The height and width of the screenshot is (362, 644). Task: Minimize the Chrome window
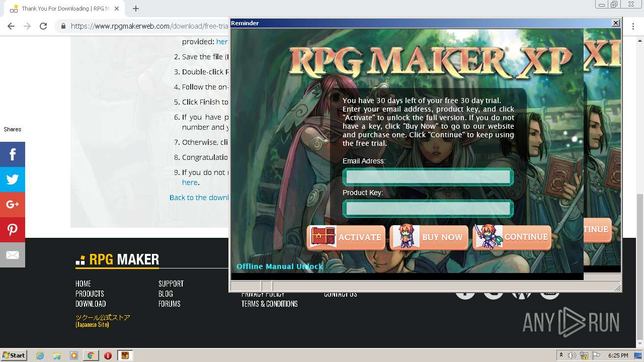click(601, 5)
